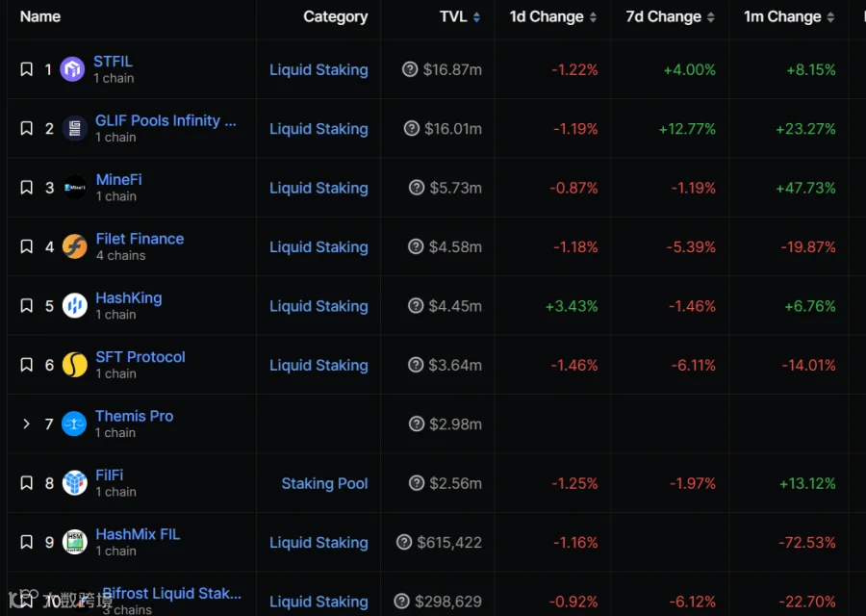Open the HashKing protocol page
Viewport: 866px width, 616px height.
129,297
